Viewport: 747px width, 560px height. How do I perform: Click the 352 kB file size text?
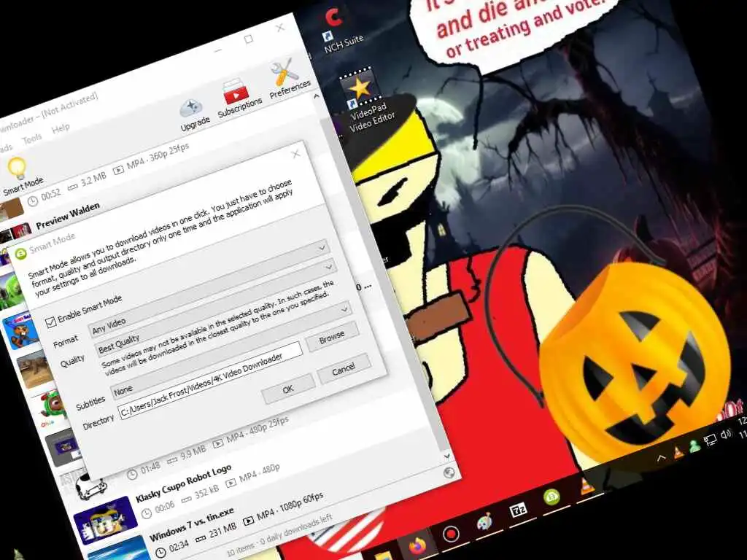tap(206, 492)
